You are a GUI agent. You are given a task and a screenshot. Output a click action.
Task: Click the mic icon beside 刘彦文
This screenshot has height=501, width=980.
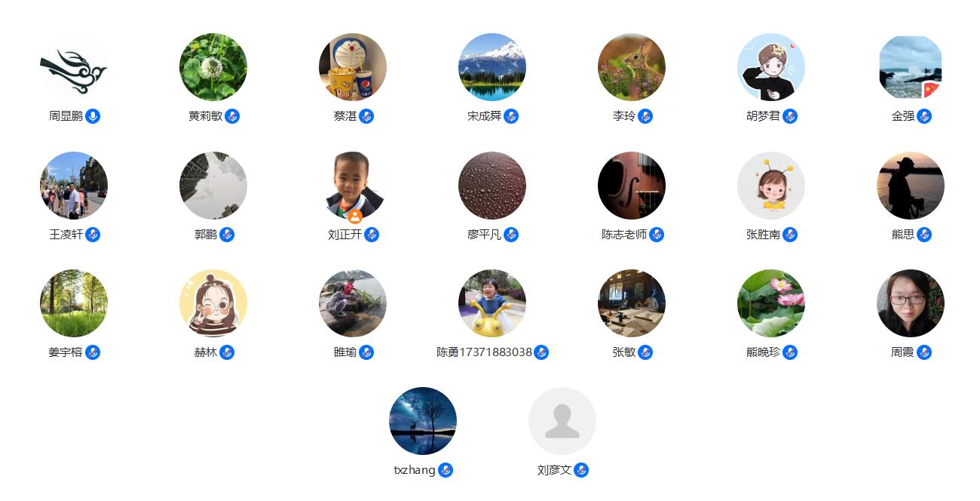[x=581, y=470]
